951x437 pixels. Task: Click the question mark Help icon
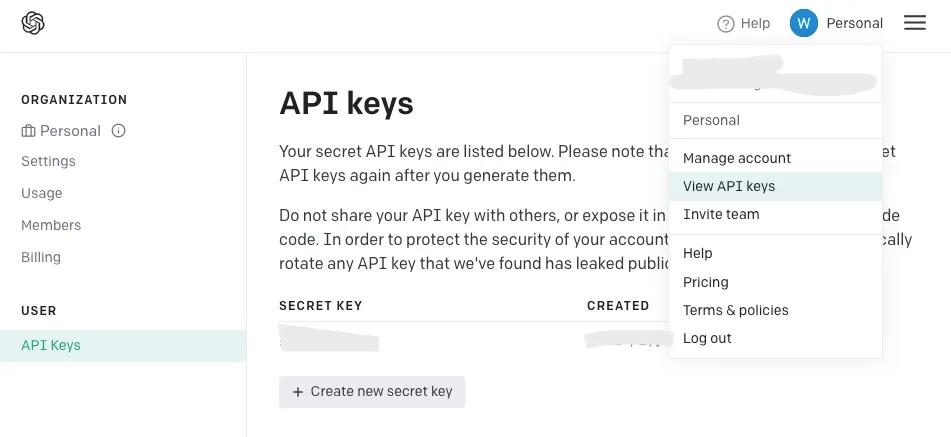pos(726,24)
